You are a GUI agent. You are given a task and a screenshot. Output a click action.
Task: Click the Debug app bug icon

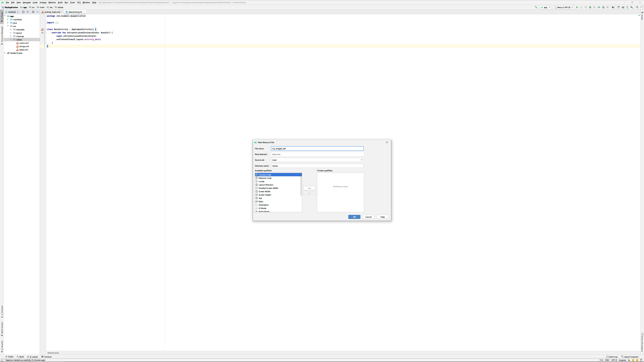pos(590,7)
